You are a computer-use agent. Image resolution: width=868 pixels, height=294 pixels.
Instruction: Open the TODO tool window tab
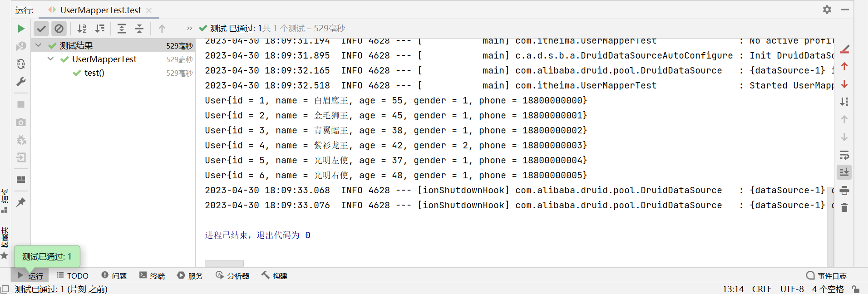point(73,275)
